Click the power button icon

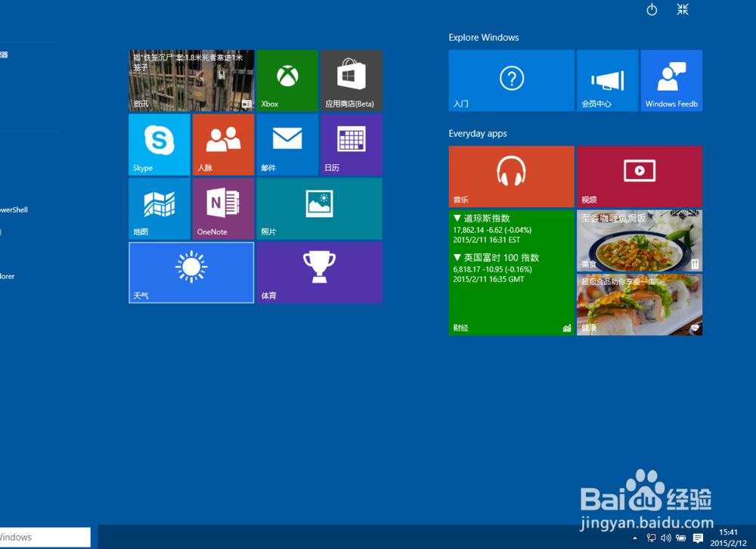point(652,10)
